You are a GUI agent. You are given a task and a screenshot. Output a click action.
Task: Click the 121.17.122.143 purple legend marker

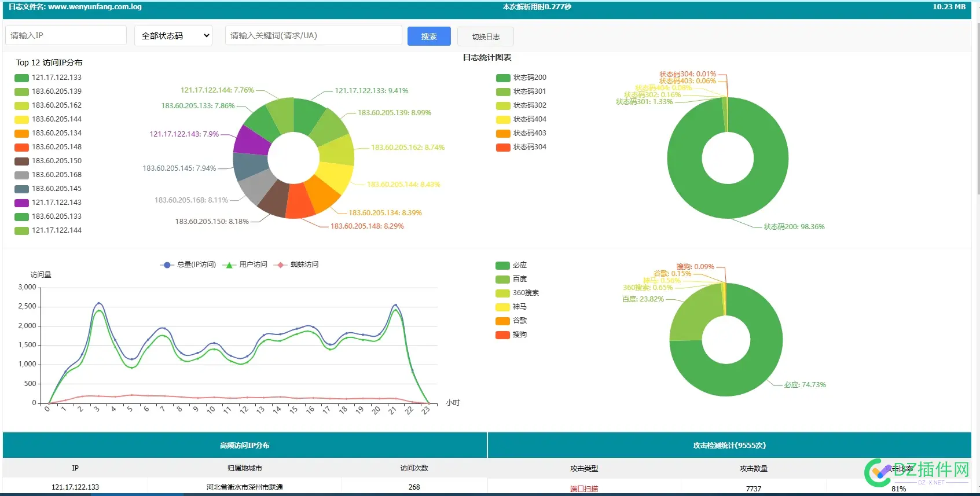coord(21,203)
